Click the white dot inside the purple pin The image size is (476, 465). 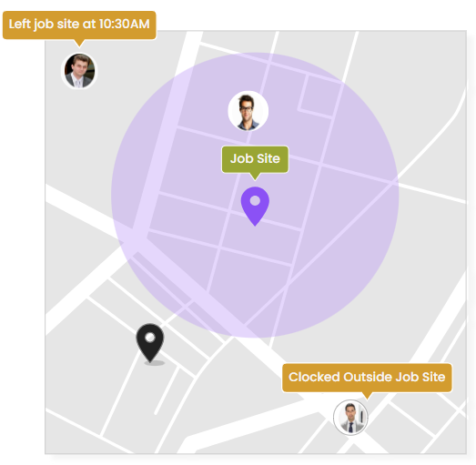point(255,200)
